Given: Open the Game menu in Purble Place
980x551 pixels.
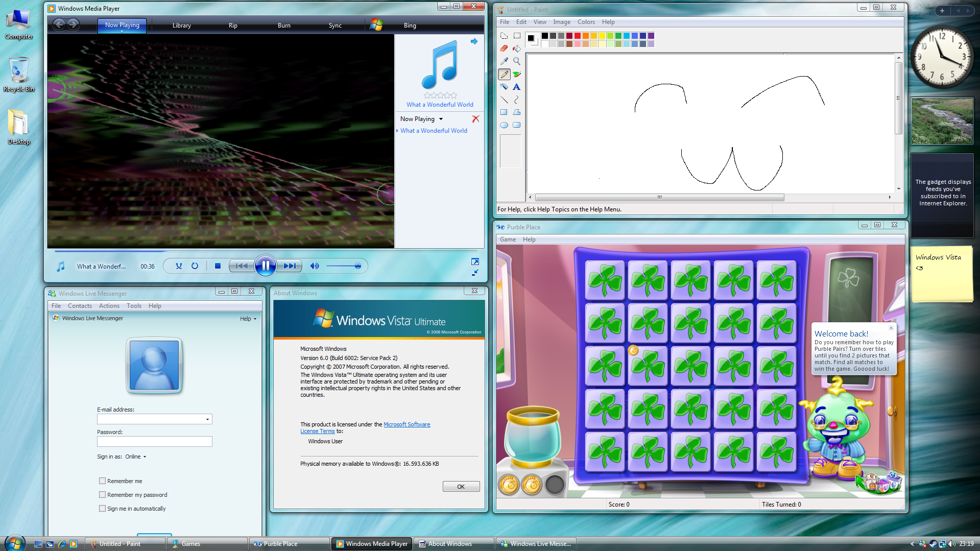Looking at the screenshot, I should point(508,239).
